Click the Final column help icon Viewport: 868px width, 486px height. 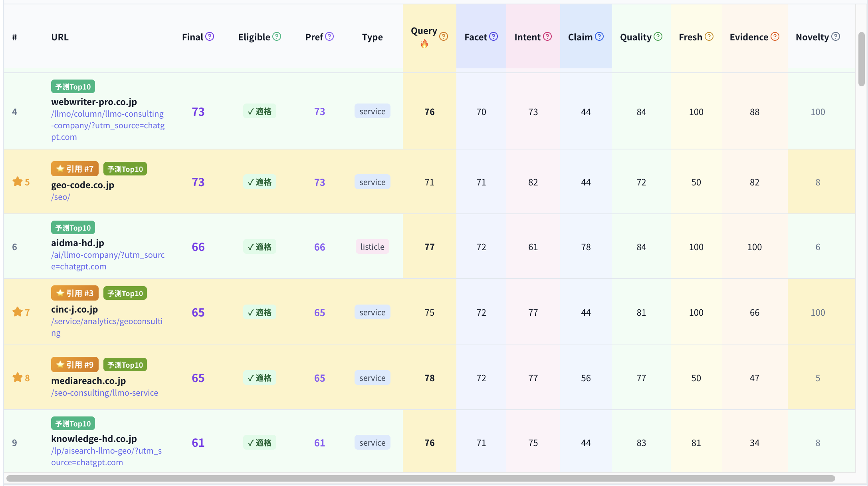210,37
